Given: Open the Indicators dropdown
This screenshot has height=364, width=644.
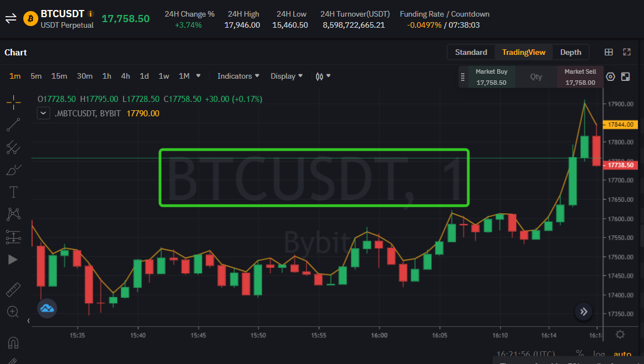Looking at the screenshot, I should click(238, 76).
